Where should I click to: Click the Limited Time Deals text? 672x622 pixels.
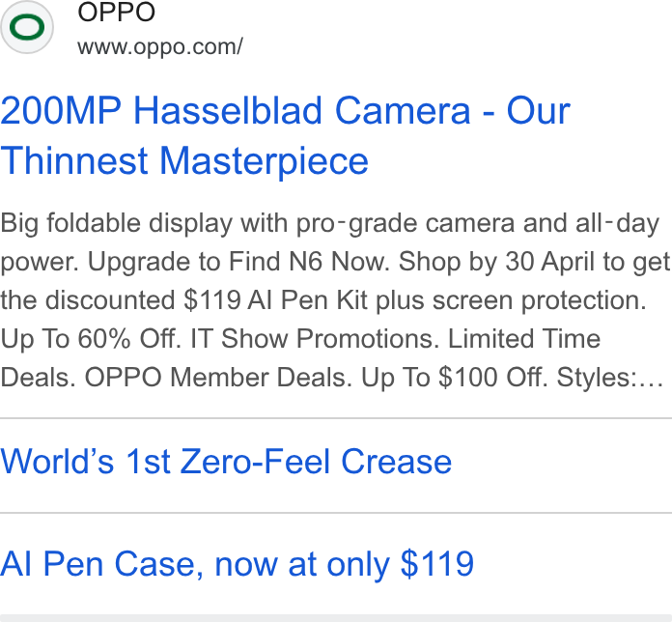click(523, 339)
